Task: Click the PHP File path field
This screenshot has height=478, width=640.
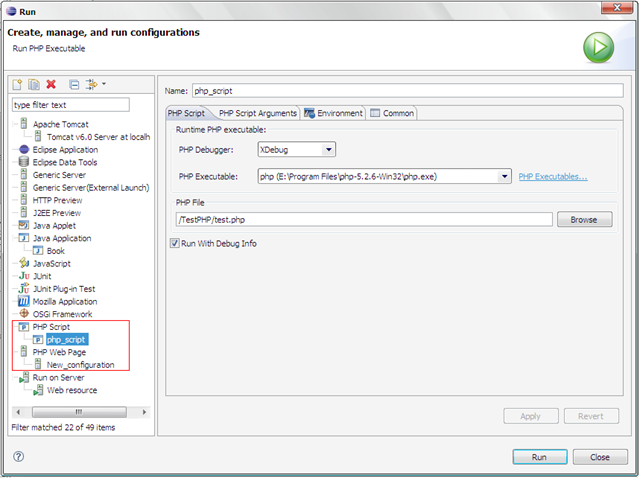Action: [x=364, y=220]
